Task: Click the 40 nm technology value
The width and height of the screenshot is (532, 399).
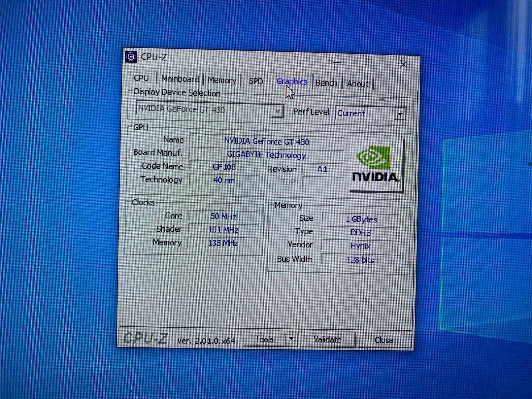Action: pos(224,180)
